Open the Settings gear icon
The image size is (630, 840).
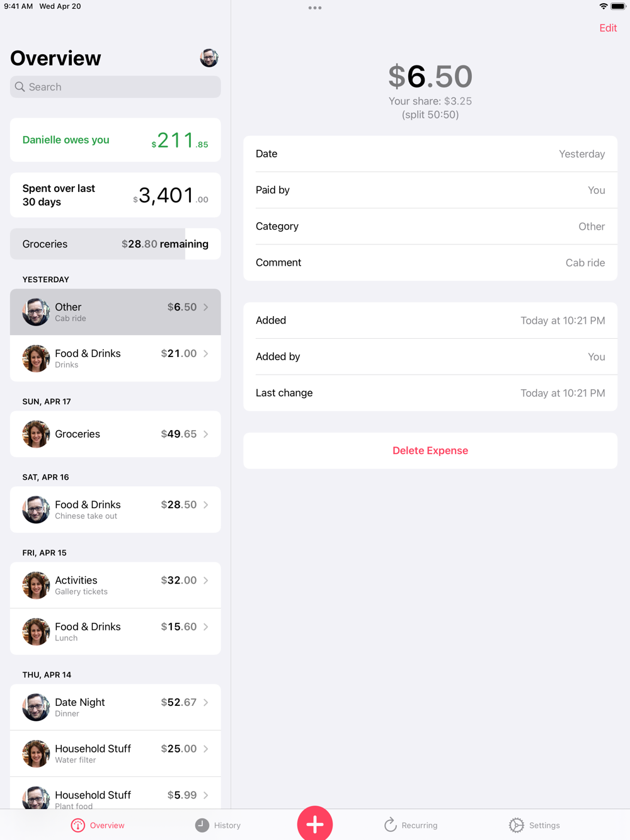coord(517,826)
